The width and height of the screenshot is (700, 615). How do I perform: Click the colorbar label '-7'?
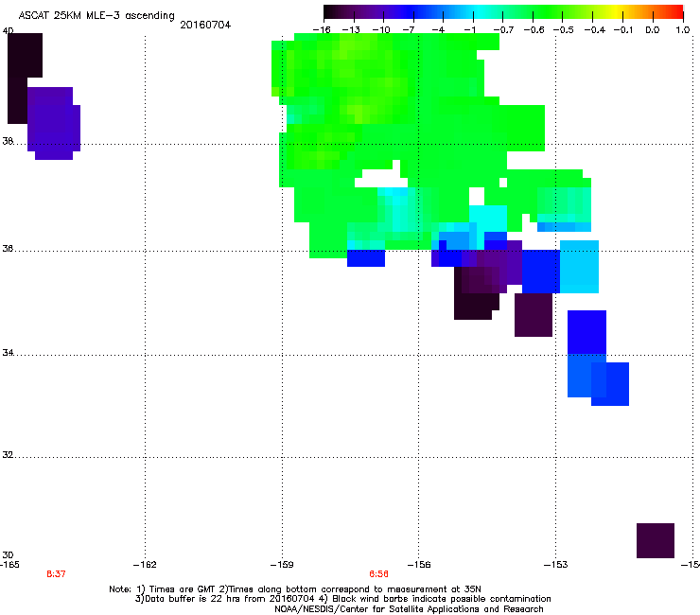409,30
